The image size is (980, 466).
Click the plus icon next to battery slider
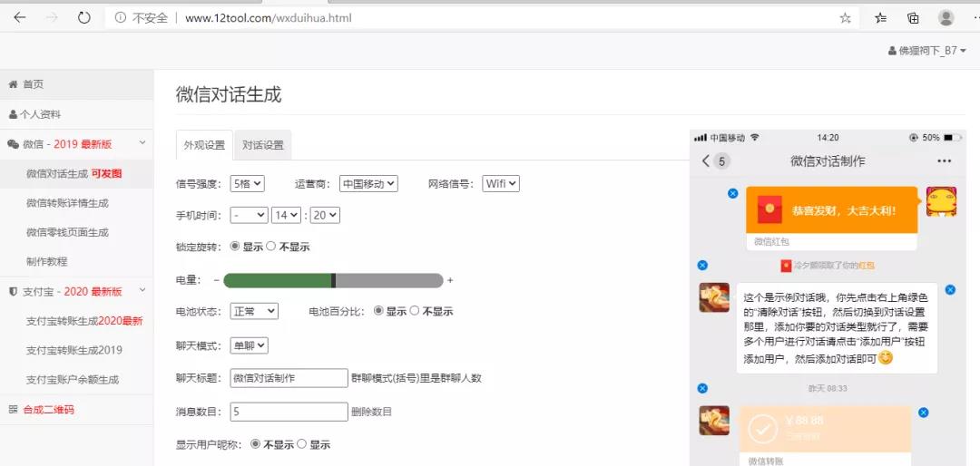(450, 280)
